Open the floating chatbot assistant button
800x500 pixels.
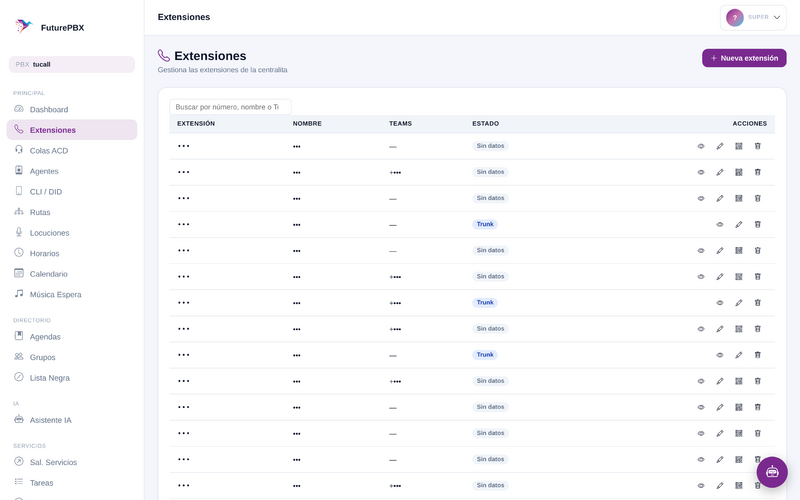click(x=772, y=472)
